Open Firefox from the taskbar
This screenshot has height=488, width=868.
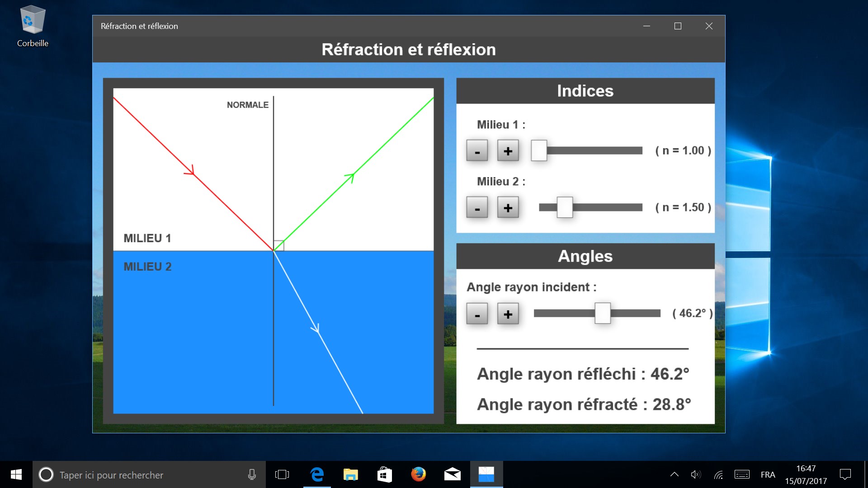418,474
